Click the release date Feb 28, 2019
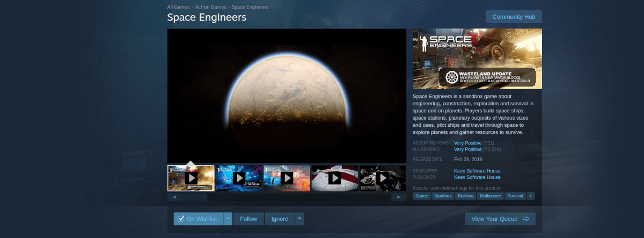This screenshot has height=238, width=644. pos(469,159)
